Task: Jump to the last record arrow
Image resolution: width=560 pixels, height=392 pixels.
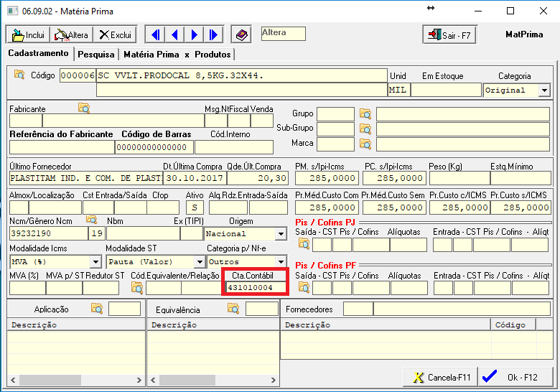Action: click(x=213, y=34)
